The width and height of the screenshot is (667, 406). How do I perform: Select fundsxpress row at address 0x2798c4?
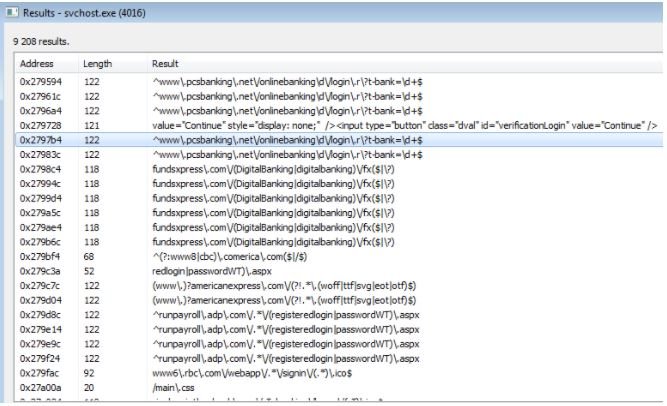tap(339, 169)
